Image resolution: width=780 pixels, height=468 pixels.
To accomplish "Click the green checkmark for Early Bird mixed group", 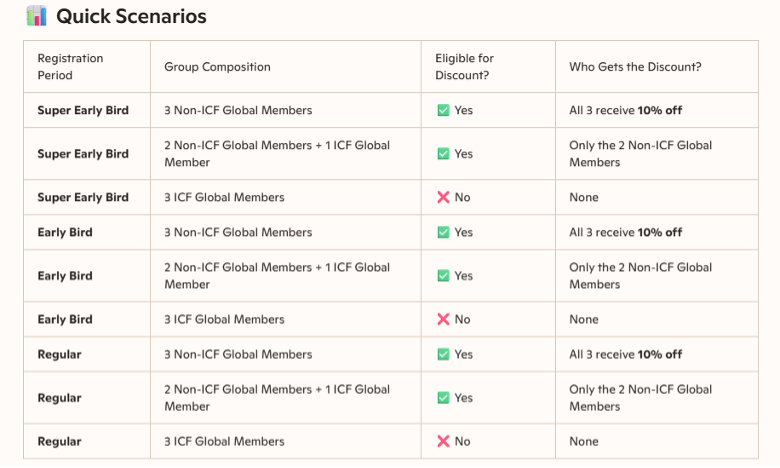I will tap(443, 276).
